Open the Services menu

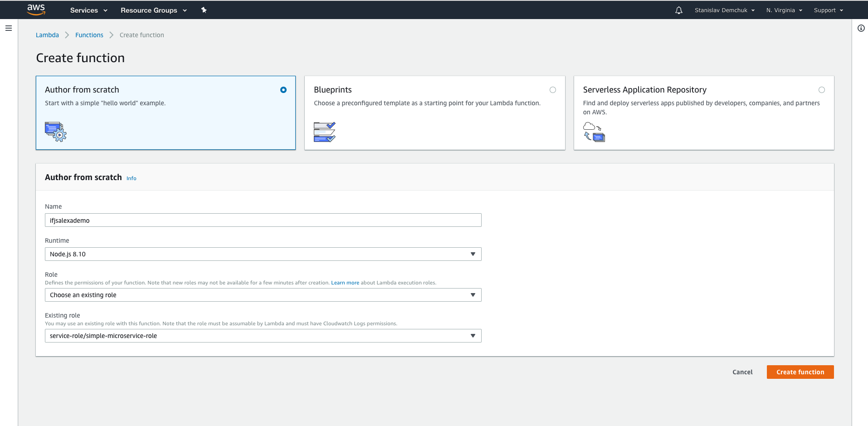[88, 10]
